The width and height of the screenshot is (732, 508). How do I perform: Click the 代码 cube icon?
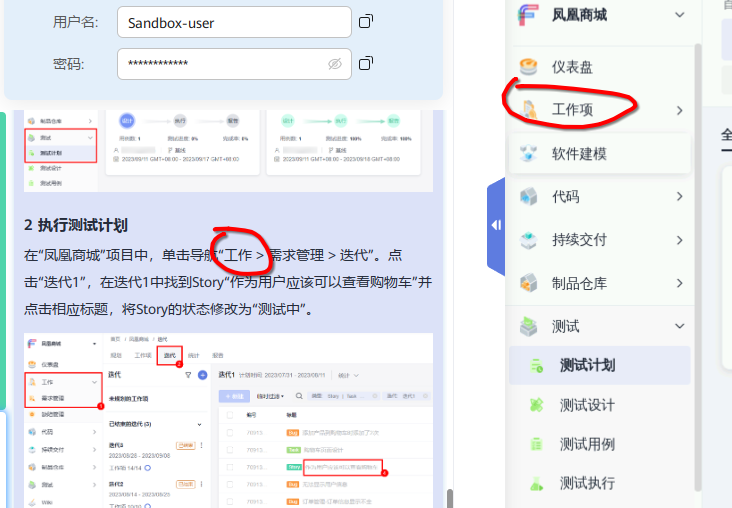click(528, 197)
